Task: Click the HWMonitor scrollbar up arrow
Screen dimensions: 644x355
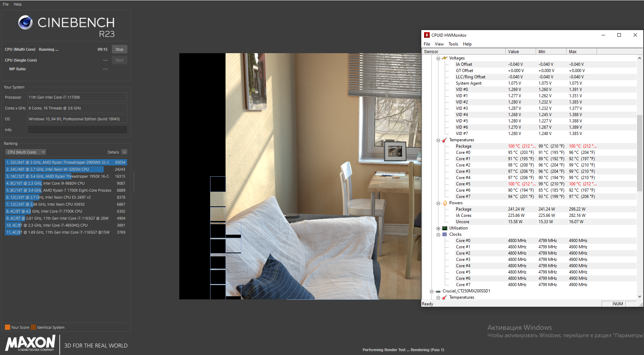Action: point(640,58)
